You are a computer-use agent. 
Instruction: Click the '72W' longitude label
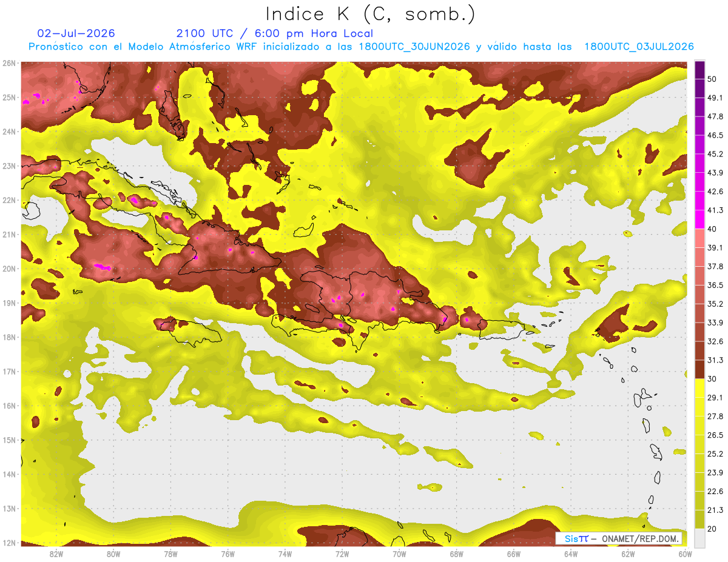(x=342, y=554)
